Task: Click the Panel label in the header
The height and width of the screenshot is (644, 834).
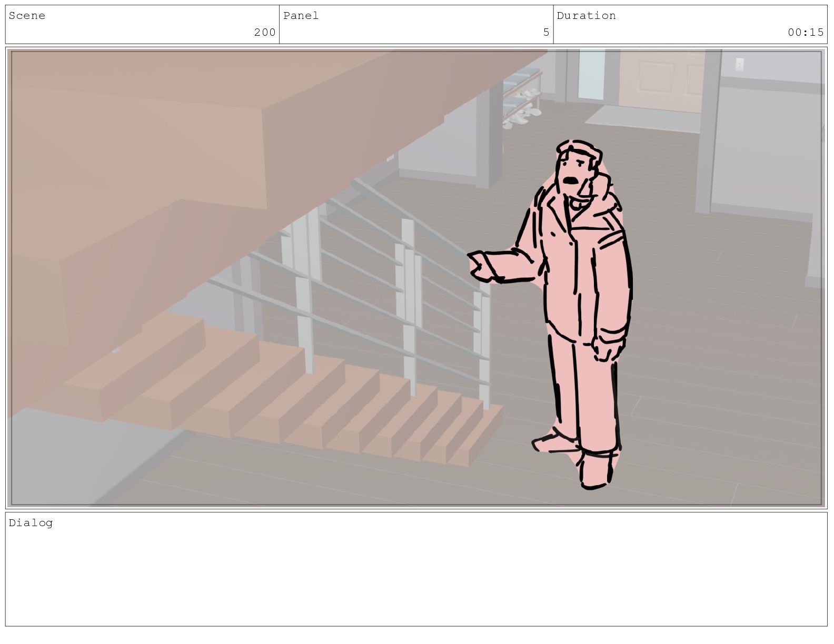Action: click(301, 16)
